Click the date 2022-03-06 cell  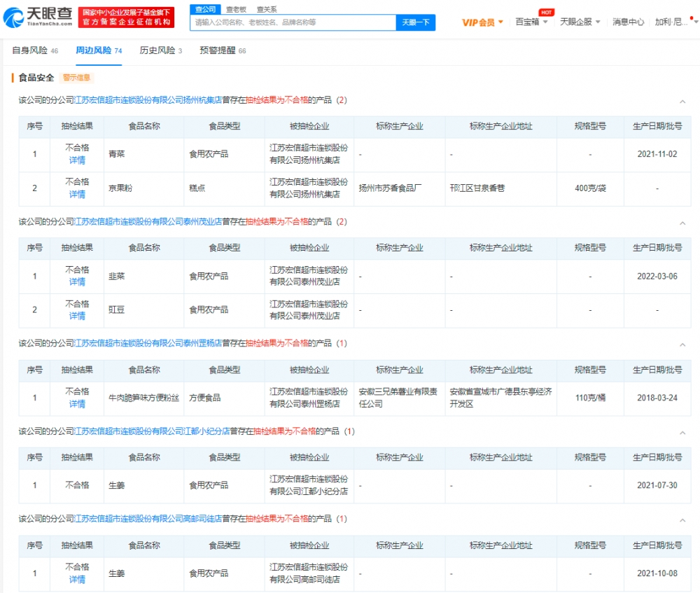[x=657, y=277]
